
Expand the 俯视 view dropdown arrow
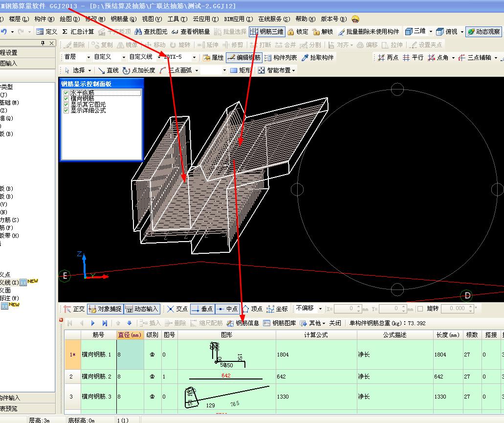point(462,31)
